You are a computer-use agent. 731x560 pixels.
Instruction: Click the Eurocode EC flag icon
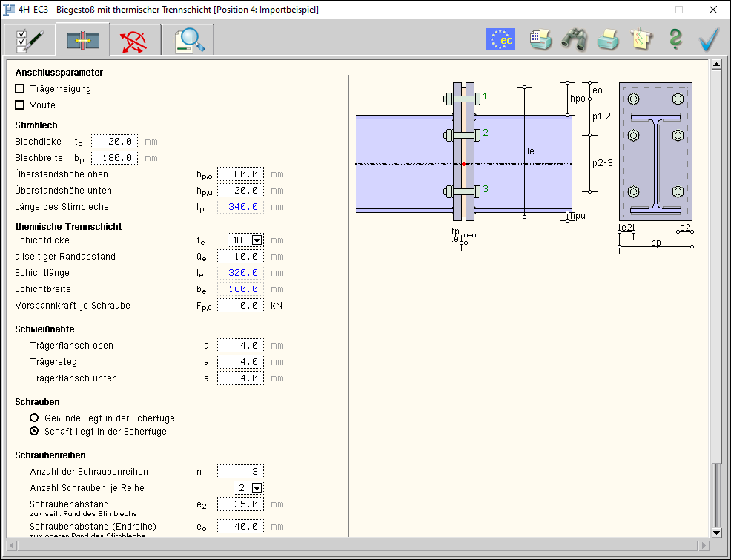(500, 39)
